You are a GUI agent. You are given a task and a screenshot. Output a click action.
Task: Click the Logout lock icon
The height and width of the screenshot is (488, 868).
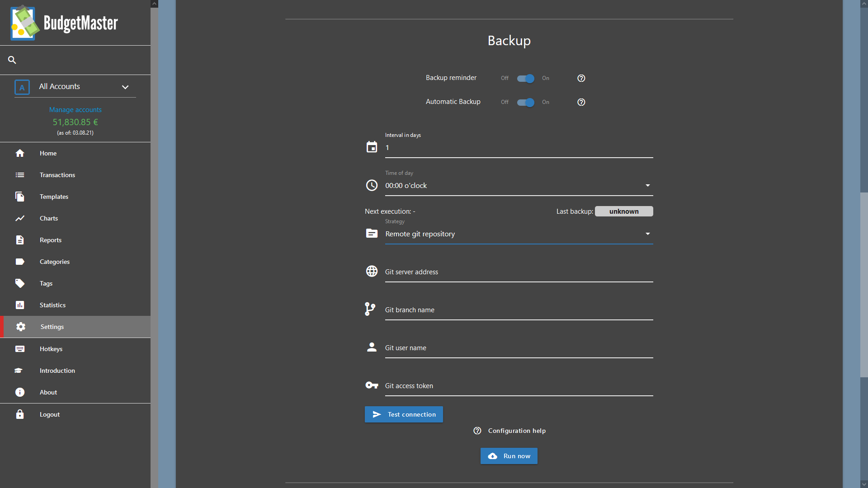[x=20, y=414]
